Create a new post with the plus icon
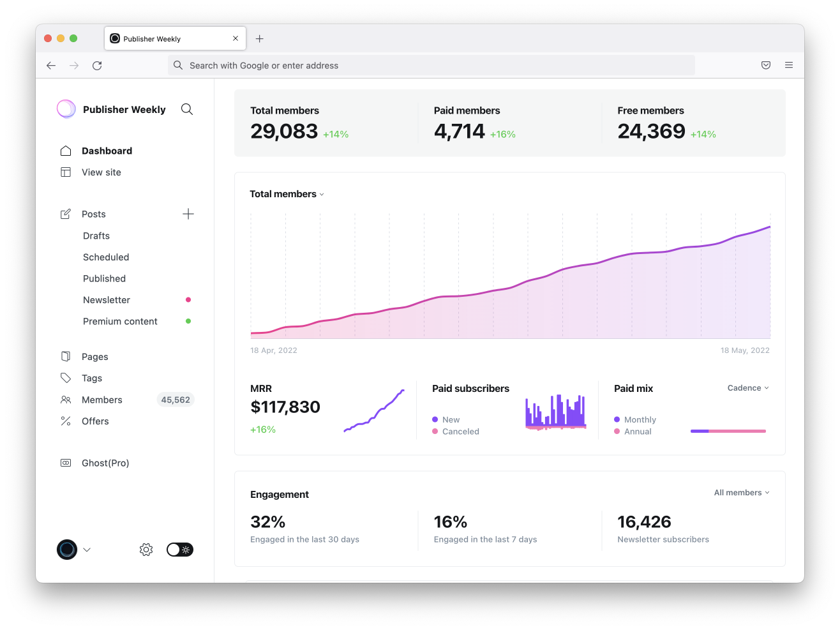This screenshot has height=630, width=840. [188, 214]
